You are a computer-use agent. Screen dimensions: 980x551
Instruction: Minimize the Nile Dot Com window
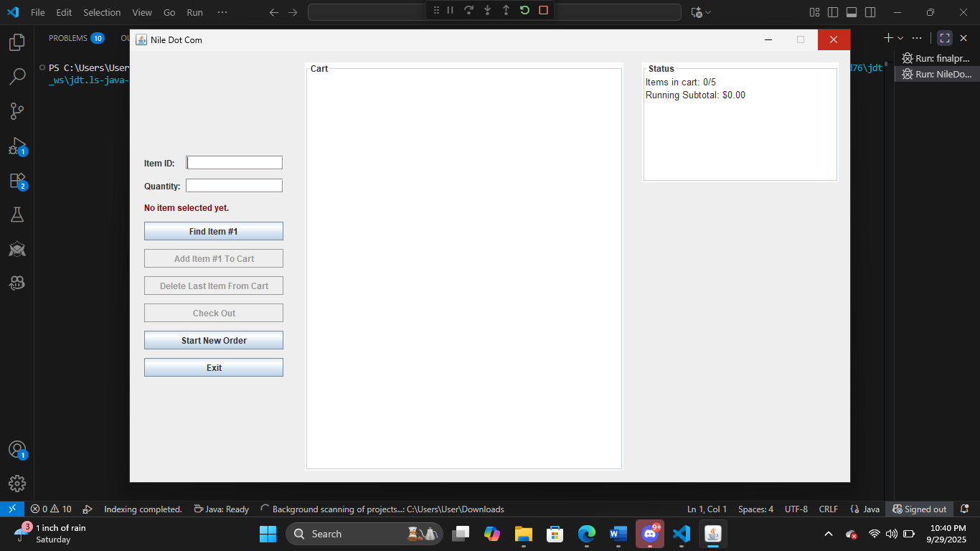[x=768, y=39]
